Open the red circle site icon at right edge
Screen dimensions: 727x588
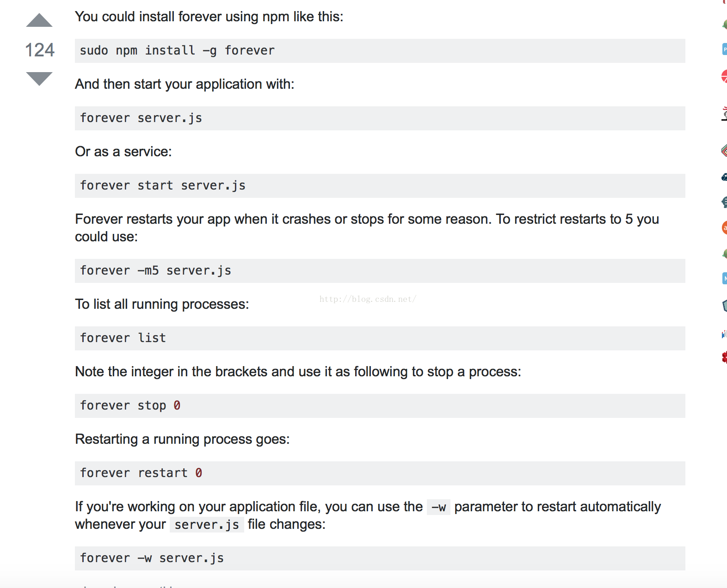(x=724, y=76)
